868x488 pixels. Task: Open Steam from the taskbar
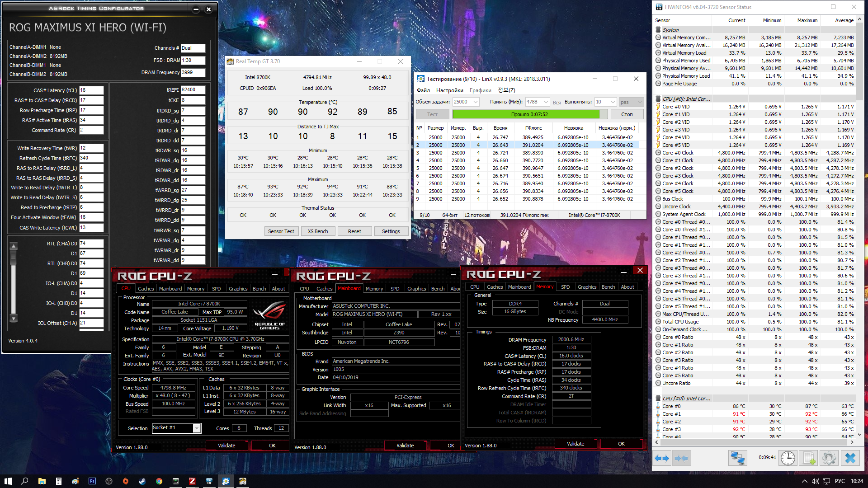click(x=142, y=481)
